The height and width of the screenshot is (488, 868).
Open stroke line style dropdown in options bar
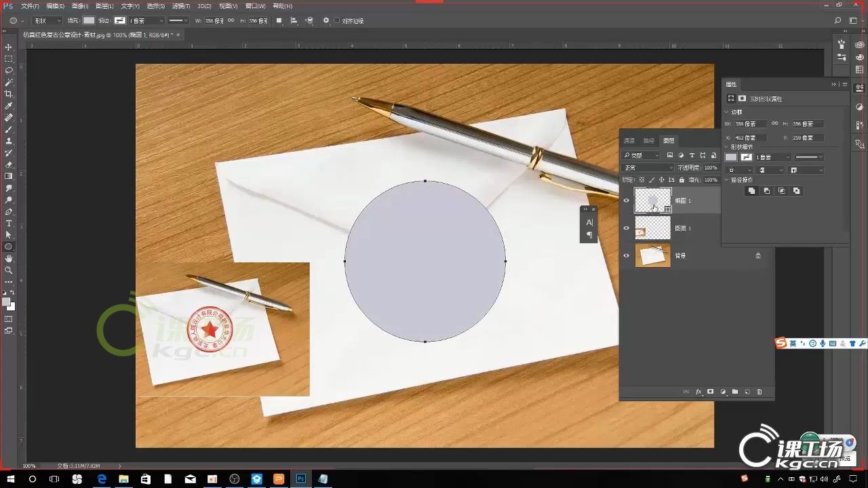pyautogui.click(x=178, y=21)
